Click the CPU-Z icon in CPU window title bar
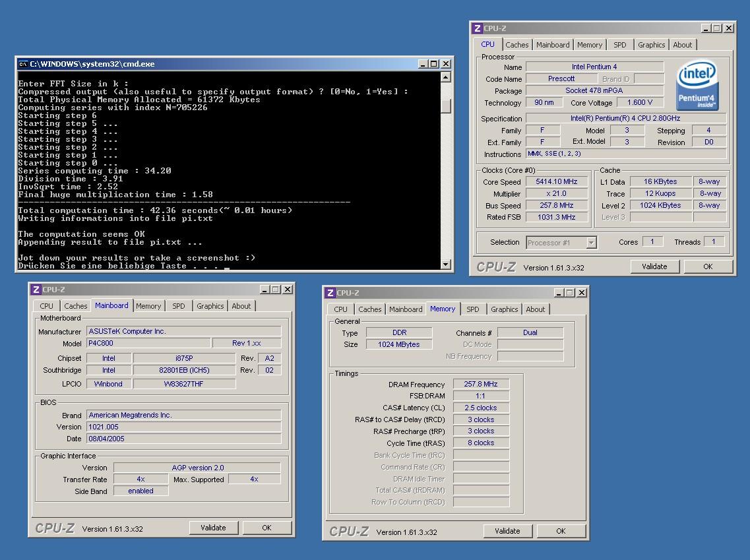The width and height of the screenshot is (750, 560). tap(477, 28)
